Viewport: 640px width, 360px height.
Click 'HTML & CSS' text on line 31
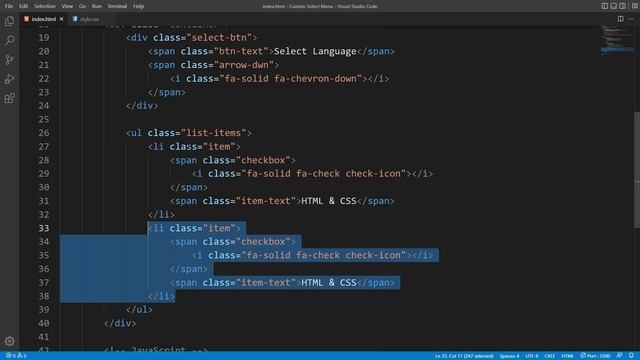point(329,201)
